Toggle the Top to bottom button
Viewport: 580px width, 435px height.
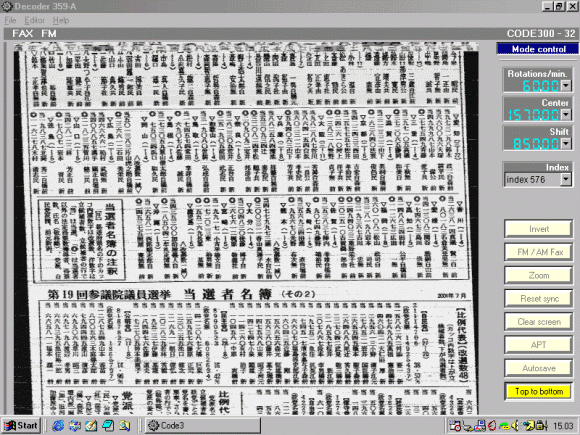(x=539, y=391)
